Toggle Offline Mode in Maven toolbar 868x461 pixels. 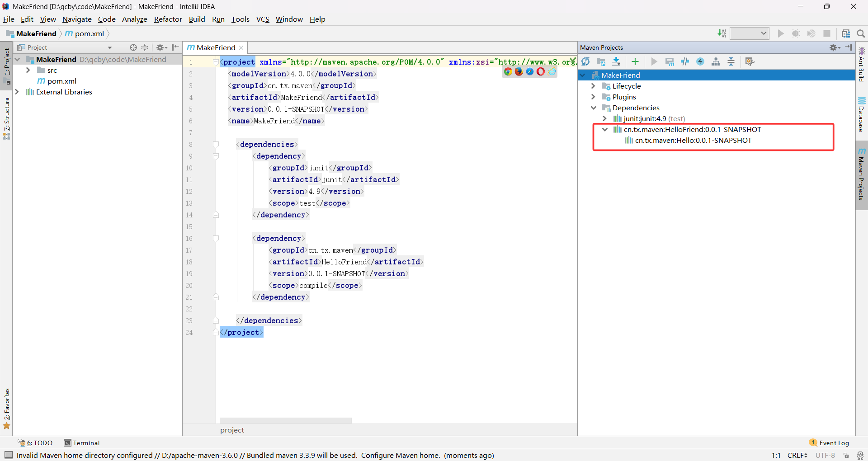coord(685,61)
